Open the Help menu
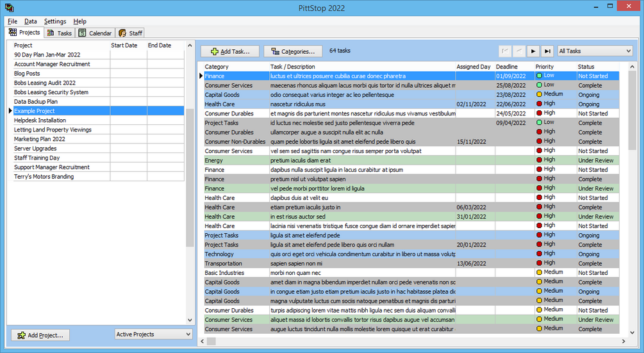This screenshot has height=353, width=644. [79, 21]
